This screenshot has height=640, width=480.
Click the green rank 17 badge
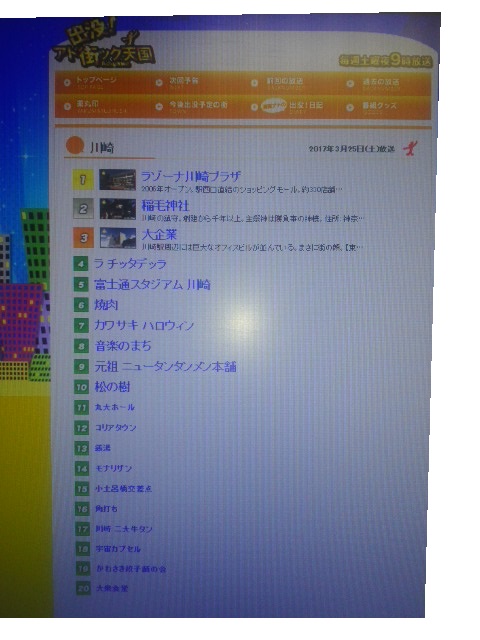(82, 529)
